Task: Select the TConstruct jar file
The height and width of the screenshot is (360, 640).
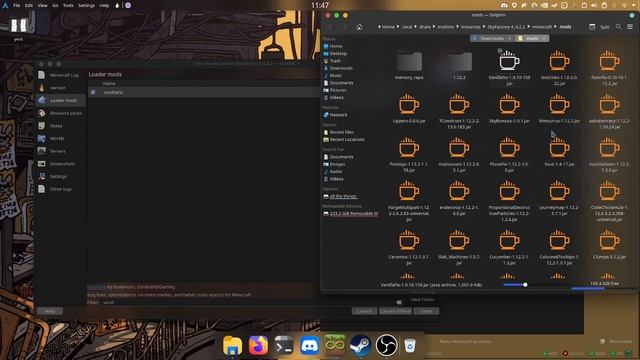Action: [x=459, y=111]
